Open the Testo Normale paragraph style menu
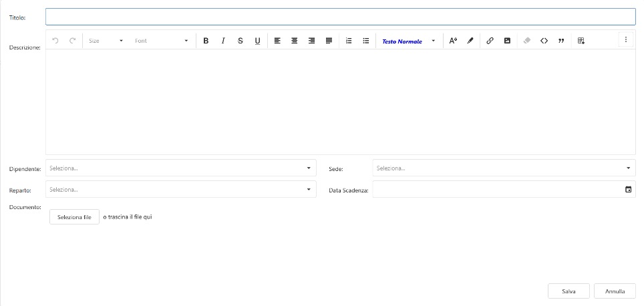Screen dimensions: 644x306 [x=408, y=41]
